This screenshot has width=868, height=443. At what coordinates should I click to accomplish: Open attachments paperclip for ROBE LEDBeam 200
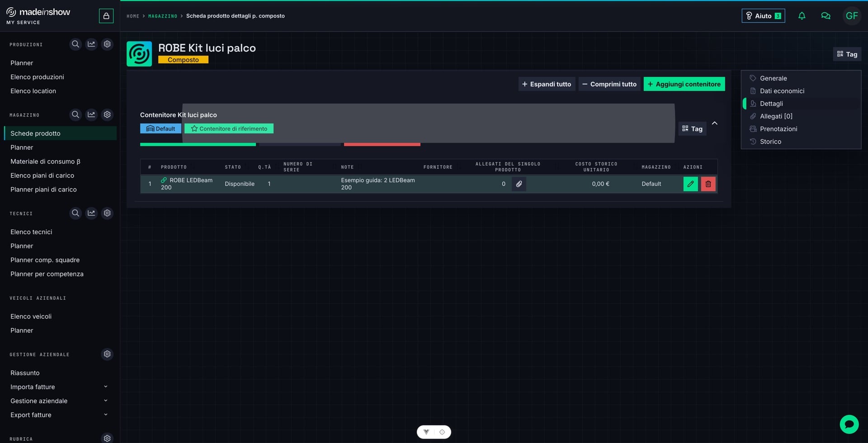(519, 184)
